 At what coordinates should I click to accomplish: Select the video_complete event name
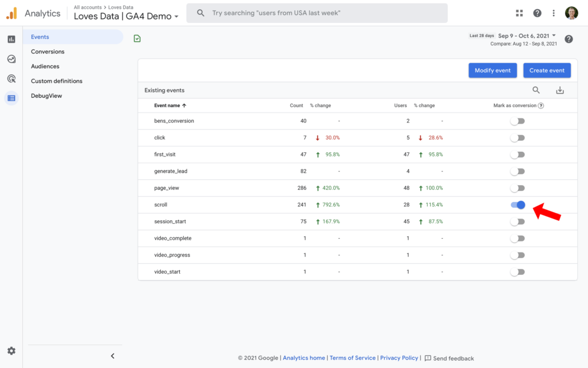[172, 239]
